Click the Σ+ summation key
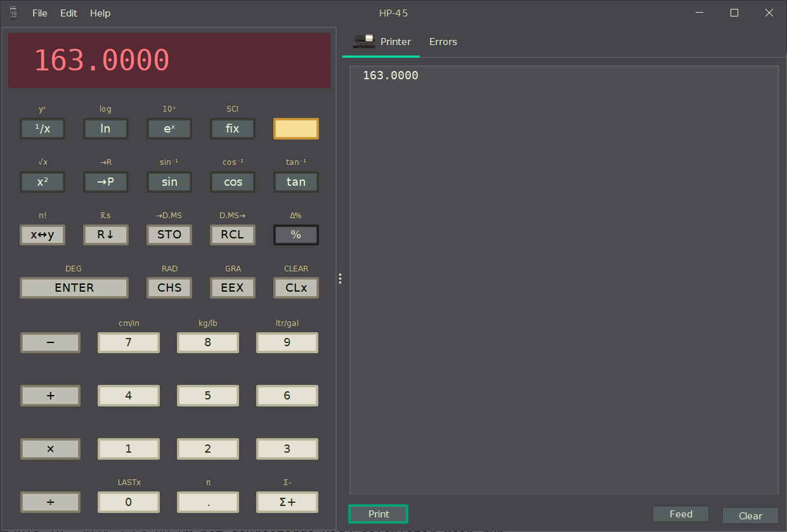787x532 pixels. (287, 502)
